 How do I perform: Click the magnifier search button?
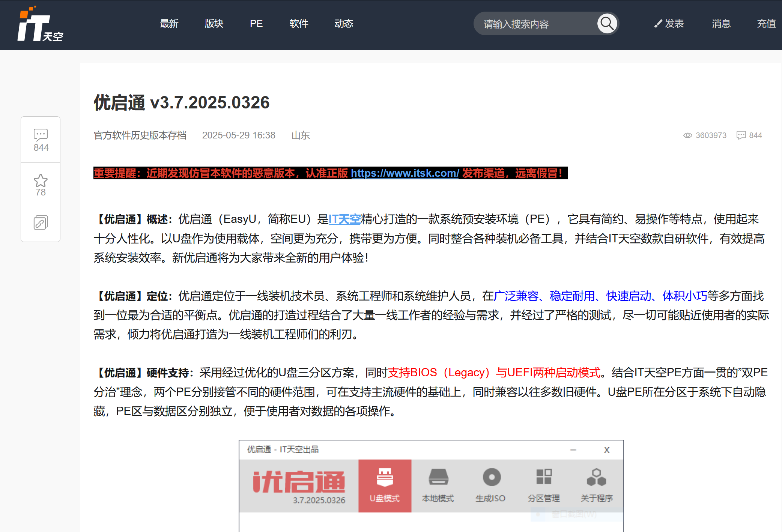click(607, 24)
